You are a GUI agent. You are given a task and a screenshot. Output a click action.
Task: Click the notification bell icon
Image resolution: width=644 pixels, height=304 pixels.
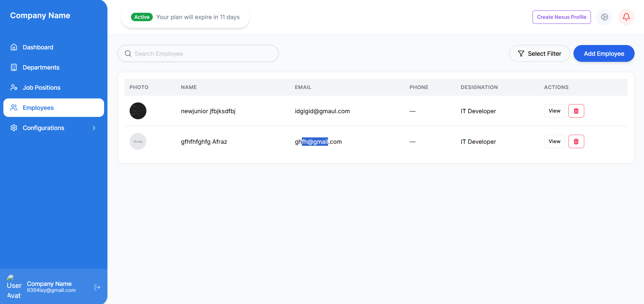(626, 17)
